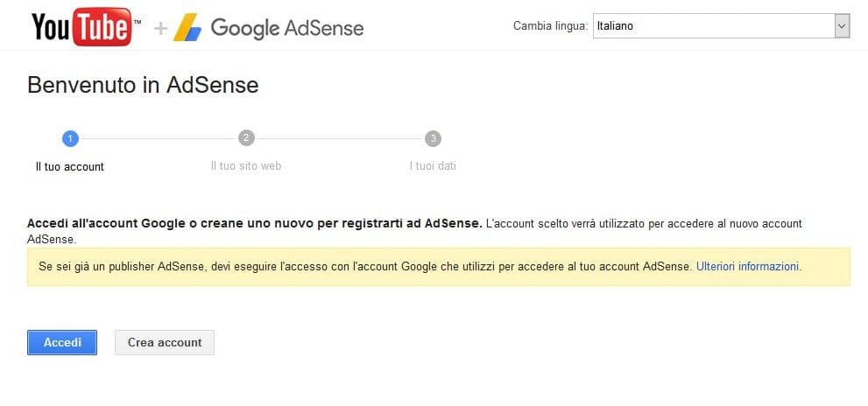Open the Ulteriori informazioni link
The image size is (868, 406).
tap(747, 266)
